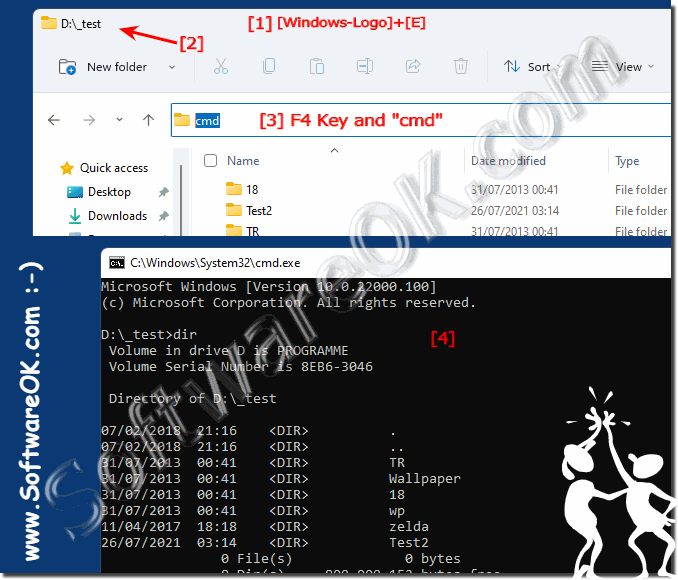Click the Quick access star icon
Screen dimensions: 678x580
67,168
